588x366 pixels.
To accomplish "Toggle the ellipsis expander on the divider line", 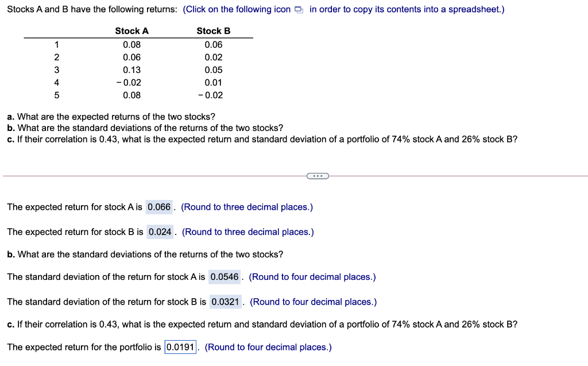I will (x=318, y=176).
